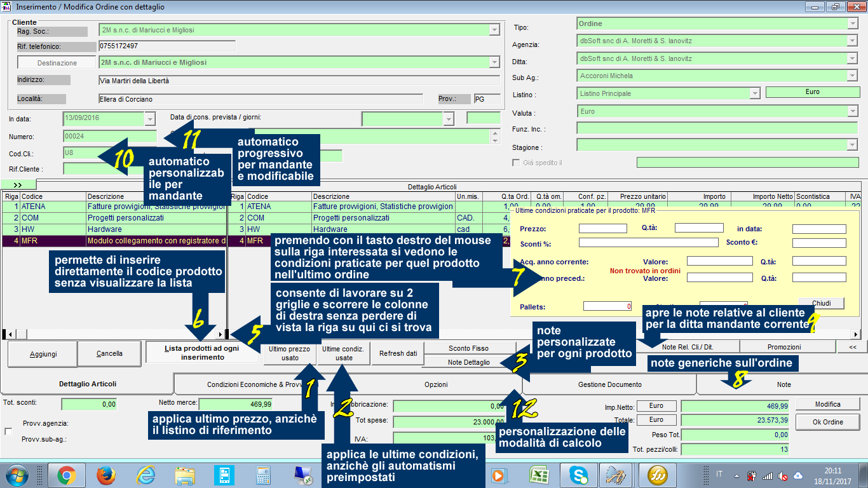Click the Euro button beside Totale
Viewport: 868px width, 488px height.
pyautogui.click(x=656, y=419)
